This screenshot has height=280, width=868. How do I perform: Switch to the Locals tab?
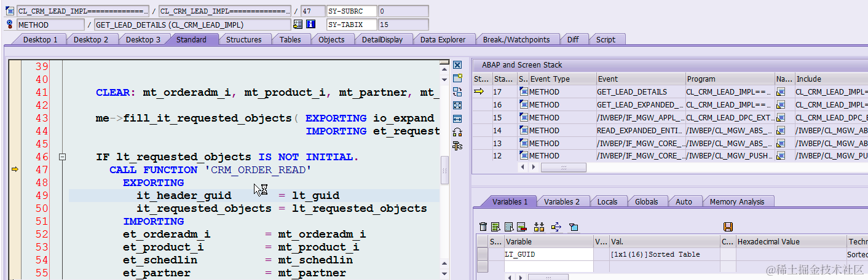607,201
